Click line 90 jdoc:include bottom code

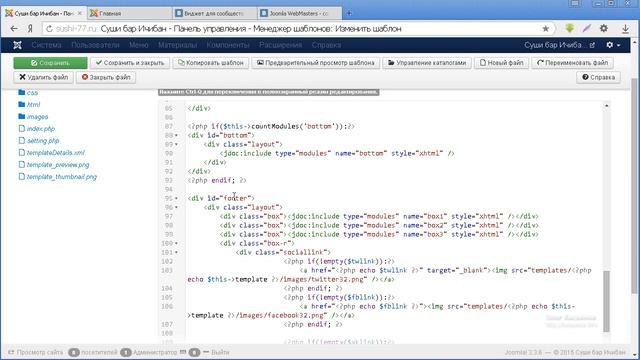coord(337,153)
